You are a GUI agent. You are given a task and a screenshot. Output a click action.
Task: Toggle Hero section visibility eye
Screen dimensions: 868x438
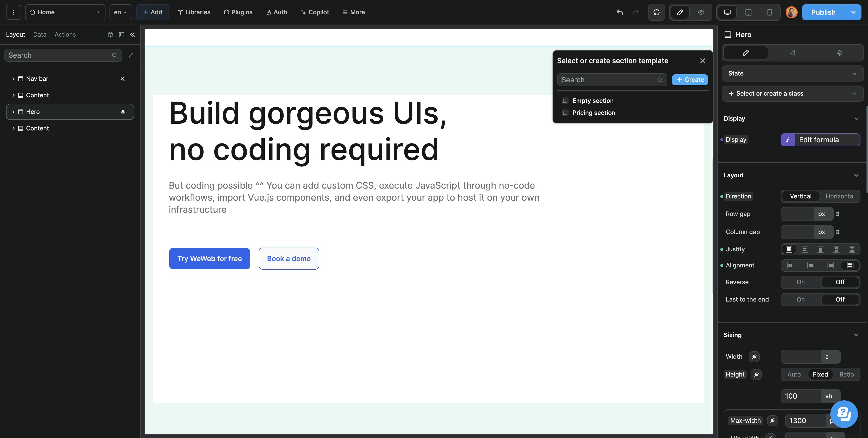pyautogui.click(x=123, y=112)
